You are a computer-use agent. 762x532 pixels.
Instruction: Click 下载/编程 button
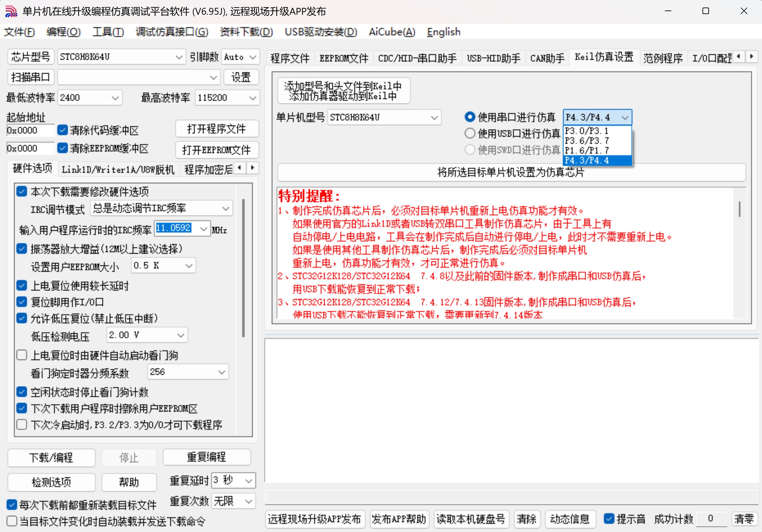coord(51,458)
